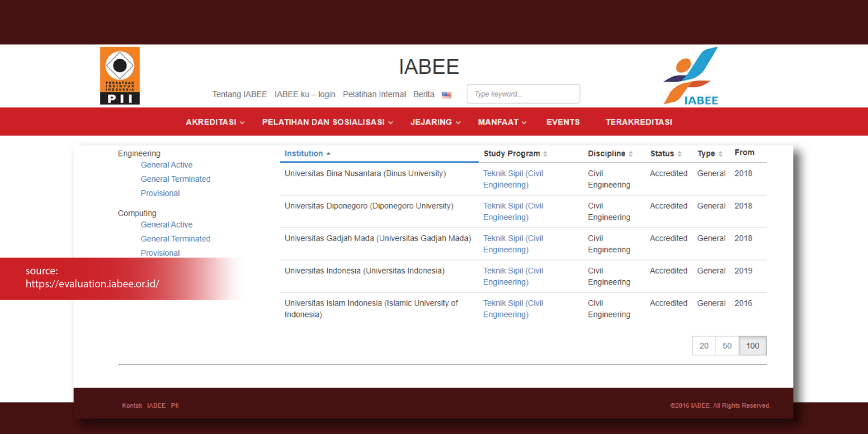This screenshot has height=434, width=868.
Task: Toggle Institution sort ascending arrow
Action: (328, 154)
